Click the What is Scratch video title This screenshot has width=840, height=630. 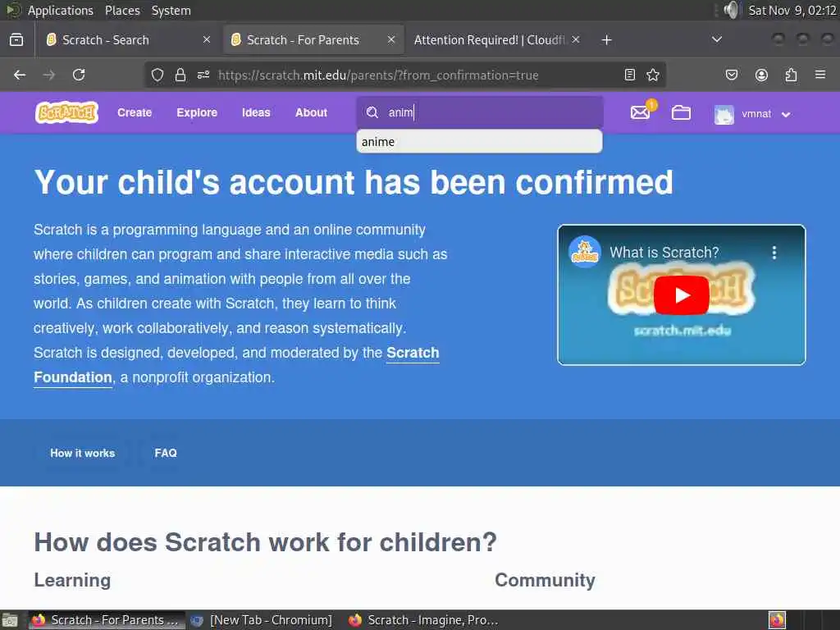click(x=664, y=253)
